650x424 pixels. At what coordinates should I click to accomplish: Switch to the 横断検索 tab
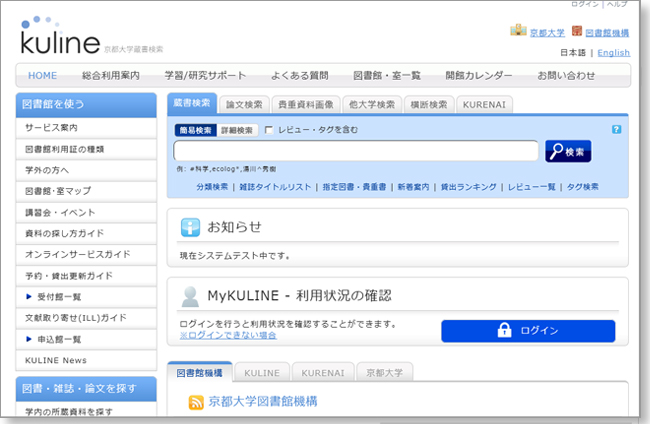429,105
